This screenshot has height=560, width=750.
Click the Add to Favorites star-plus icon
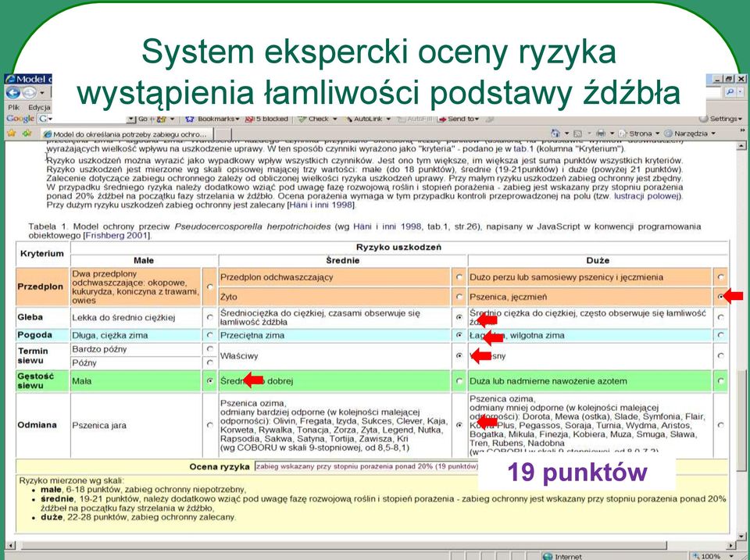pyautogui.click(x=27, y=133)
